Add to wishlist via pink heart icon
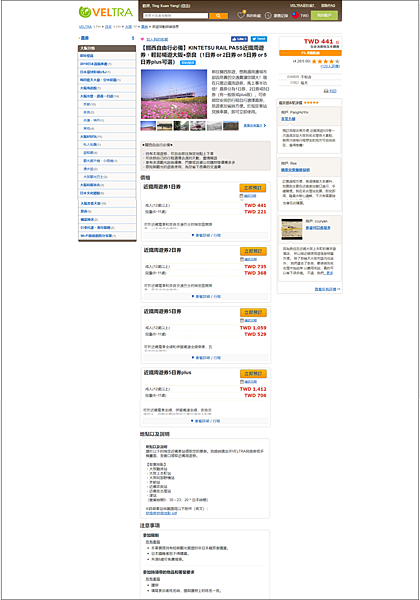The image size is (420, 600). pyautogui.click(x=143, y=39)
